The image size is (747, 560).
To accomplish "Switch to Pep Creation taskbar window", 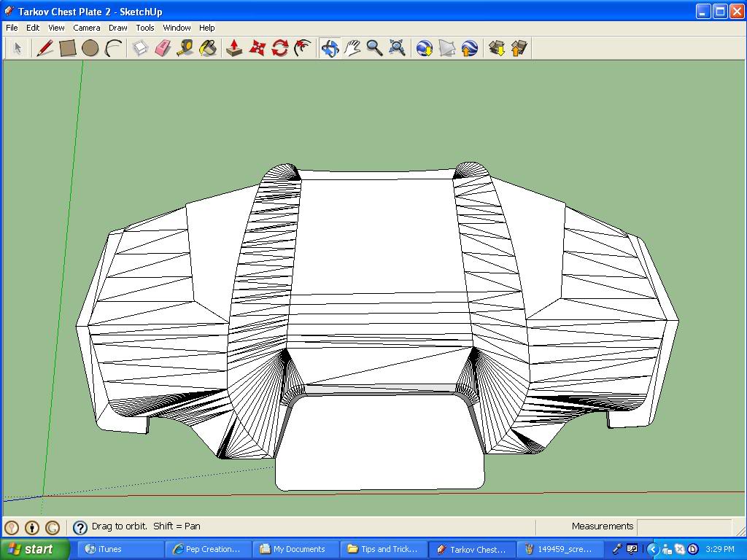I will (208, 549).
